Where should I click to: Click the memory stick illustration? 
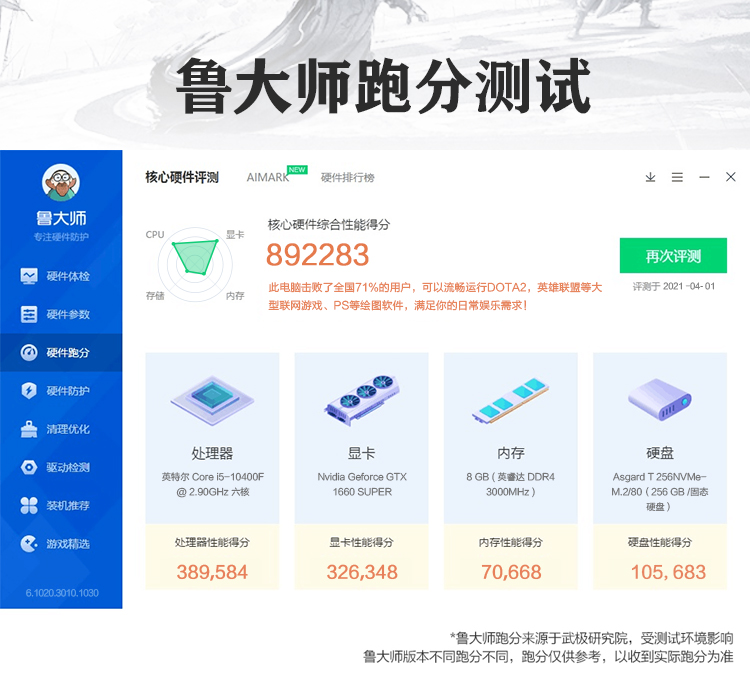point(510,401)
